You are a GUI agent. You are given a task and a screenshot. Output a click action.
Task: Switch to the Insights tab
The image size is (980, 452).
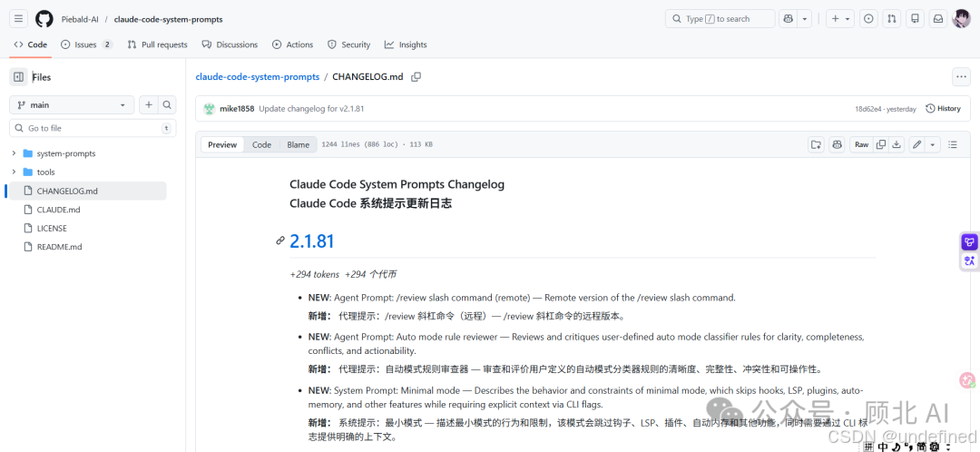click(x=406, y=44)
